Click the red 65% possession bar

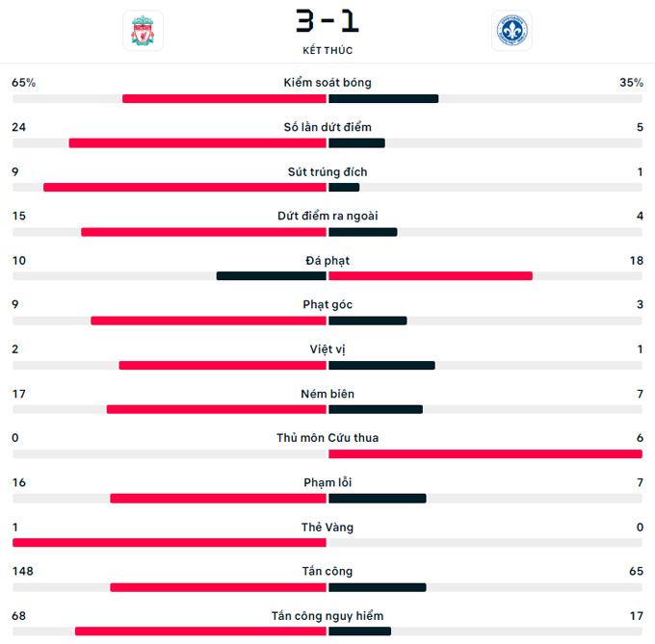[x=224, y=98]
